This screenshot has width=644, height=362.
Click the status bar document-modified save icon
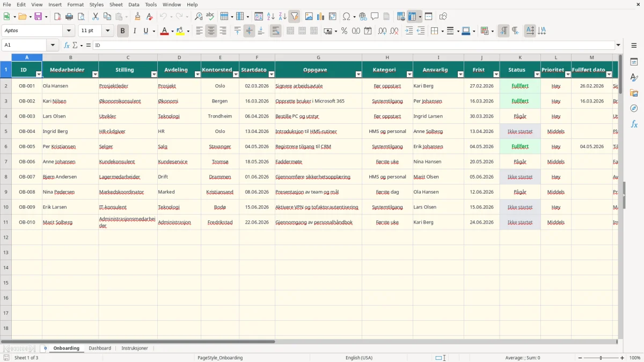click(6, 358)
